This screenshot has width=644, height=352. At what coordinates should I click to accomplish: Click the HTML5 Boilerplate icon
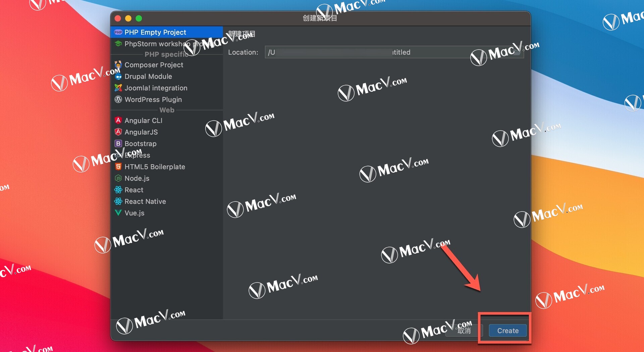click(118, 167)
